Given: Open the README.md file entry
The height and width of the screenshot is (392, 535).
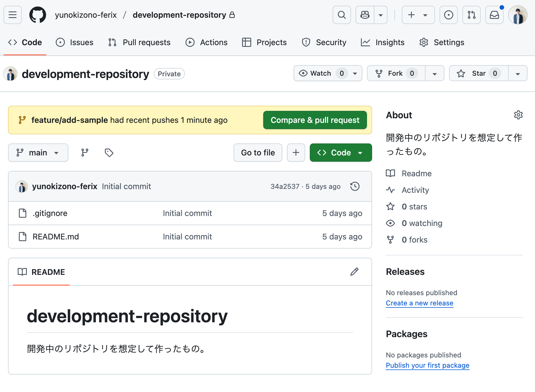Looking at the screenshot, I should pyautogui.click(x=56, y=237).
